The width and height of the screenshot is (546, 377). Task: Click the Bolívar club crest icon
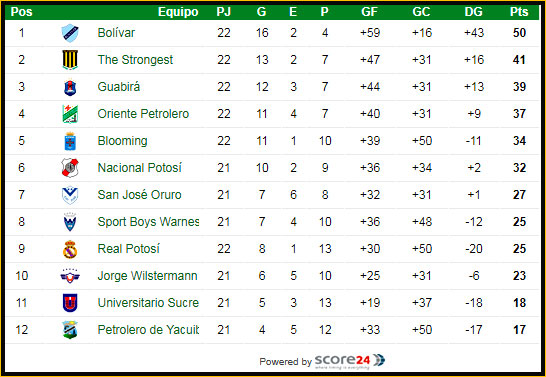tap(70, 33)
